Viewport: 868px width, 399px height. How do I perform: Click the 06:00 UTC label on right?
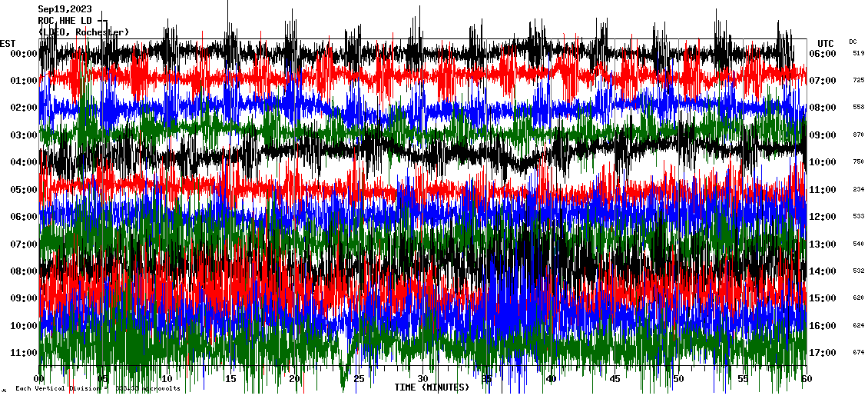pos(823,53)
